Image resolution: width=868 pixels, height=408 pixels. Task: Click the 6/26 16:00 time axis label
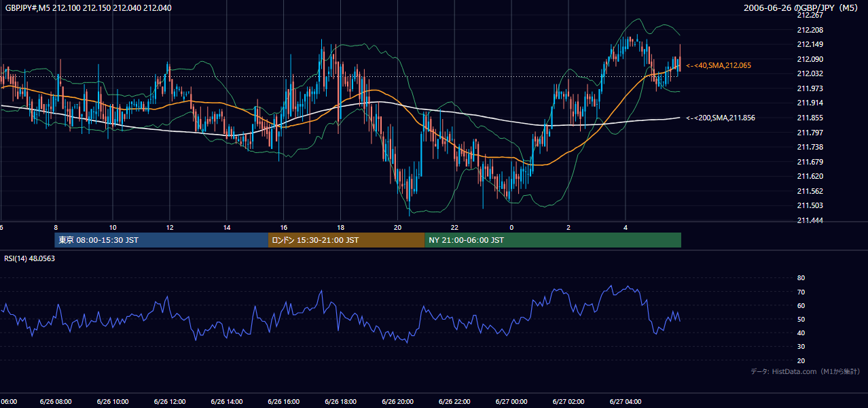coord(283,402)
